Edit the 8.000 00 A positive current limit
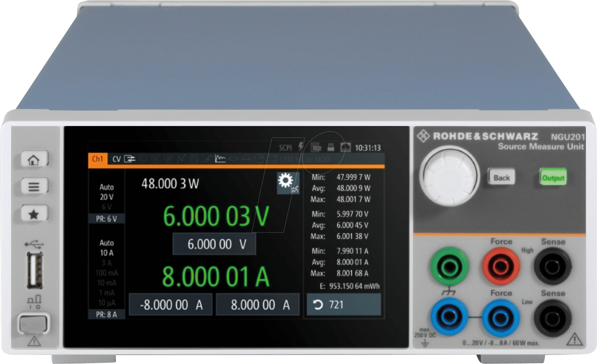597x364 pixels. 258,305
